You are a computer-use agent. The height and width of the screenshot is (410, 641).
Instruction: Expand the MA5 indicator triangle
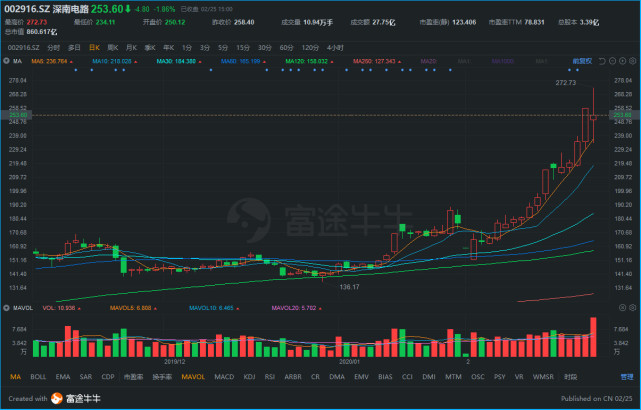(72, 62)
